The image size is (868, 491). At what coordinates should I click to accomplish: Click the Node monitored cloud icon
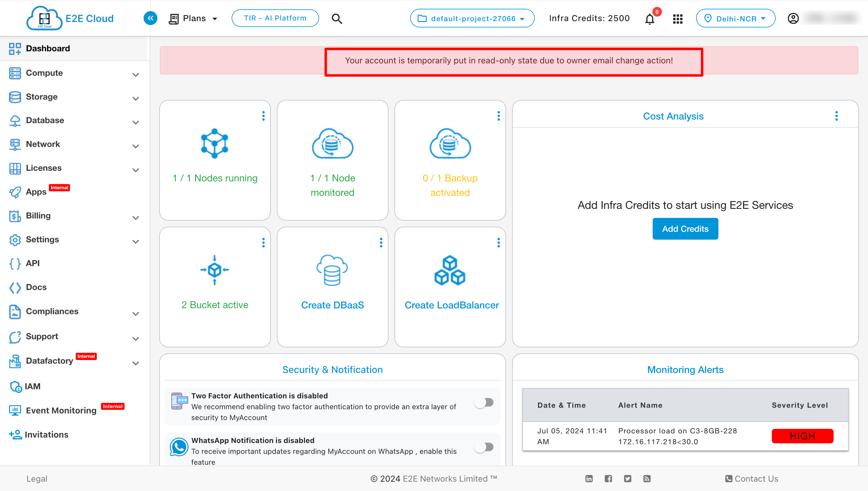pos(332,143)
